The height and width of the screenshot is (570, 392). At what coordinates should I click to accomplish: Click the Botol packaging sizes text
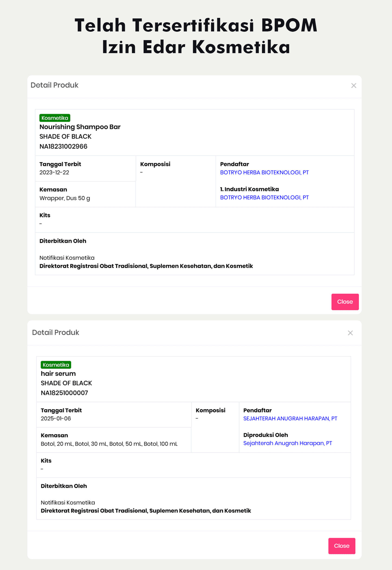109,444
